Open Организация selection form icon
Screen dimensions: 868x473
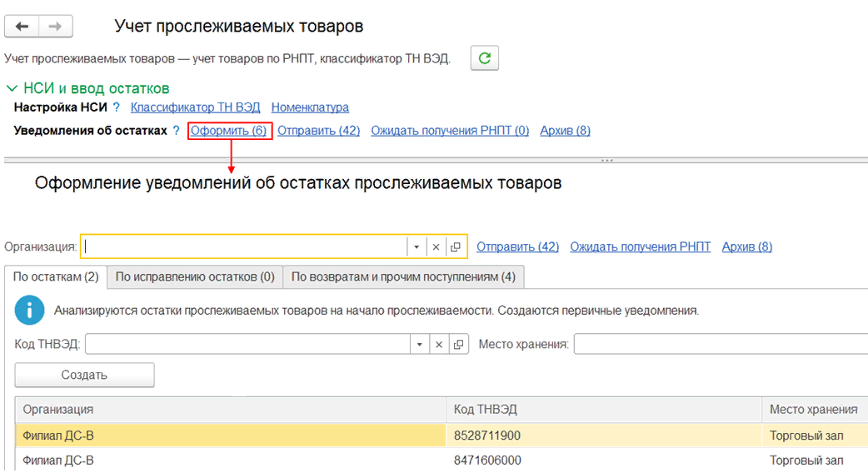click(x=456, y=247)
